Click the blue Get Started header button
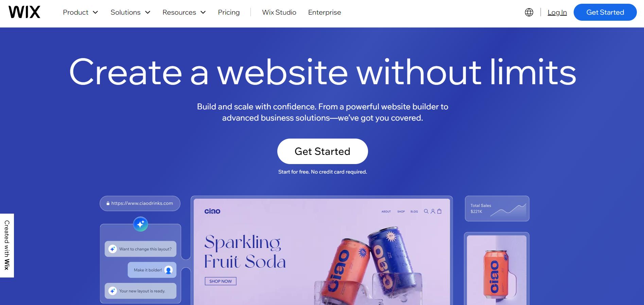This screenshot has width=644, height=305. click(605, 12)
